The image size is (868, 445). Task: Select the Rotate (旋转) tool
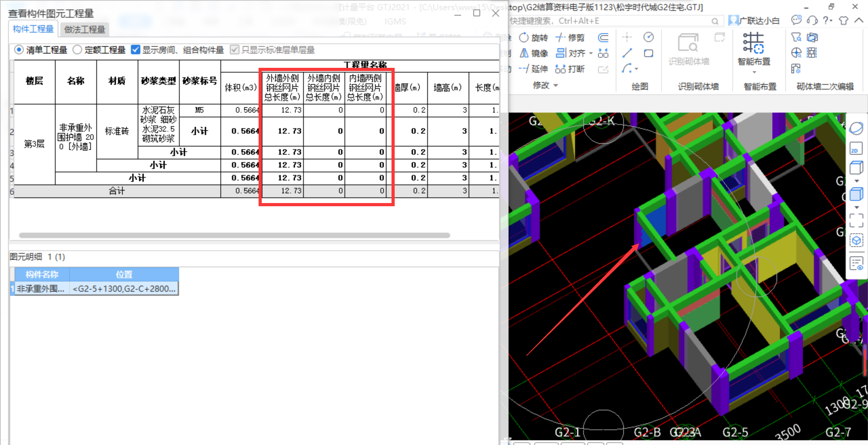[533, 38]
